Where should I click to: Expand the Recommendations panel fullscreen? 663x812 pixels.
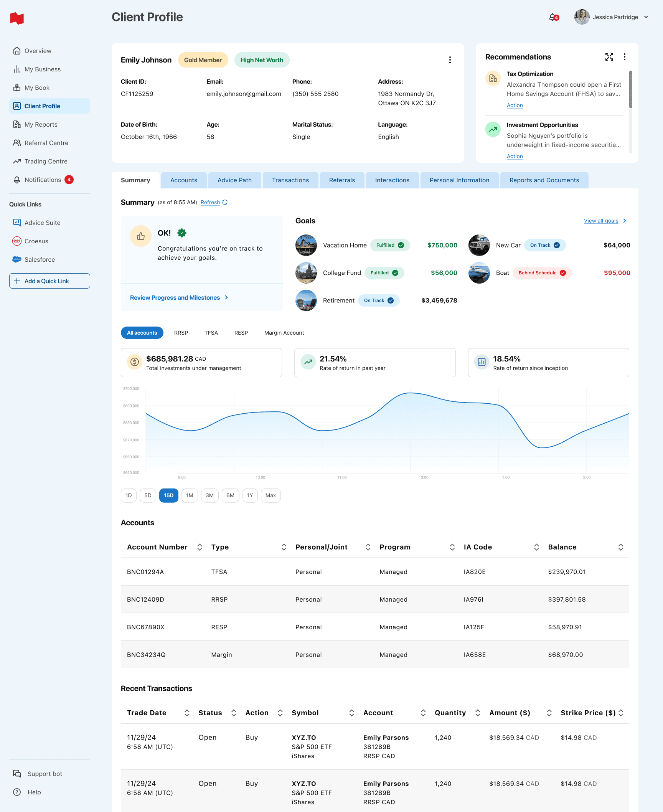pyautogui.click(x=609, y=57)
